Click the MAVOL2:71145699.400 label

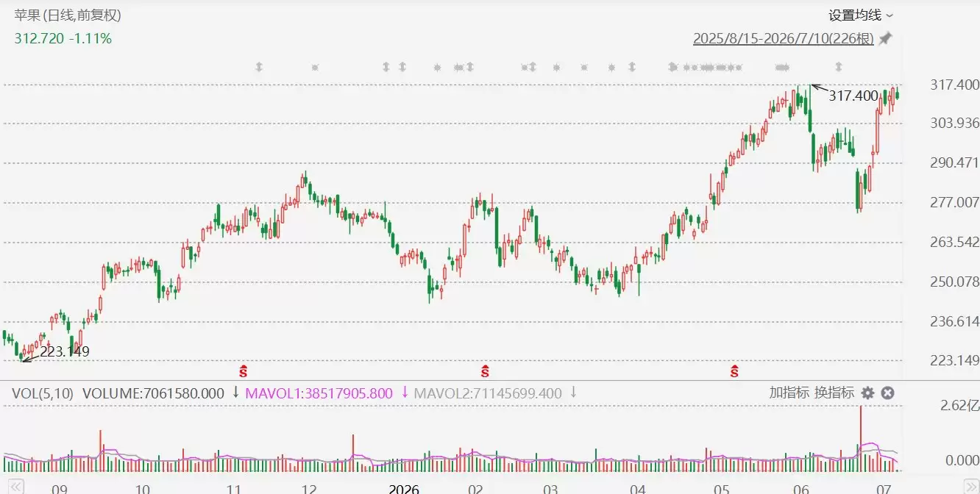pyautogui.click(x=488, y=393)
